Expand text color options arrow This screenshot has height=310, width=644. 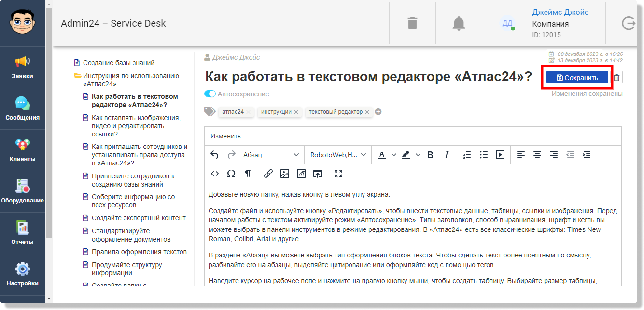(x=394, y=155)
